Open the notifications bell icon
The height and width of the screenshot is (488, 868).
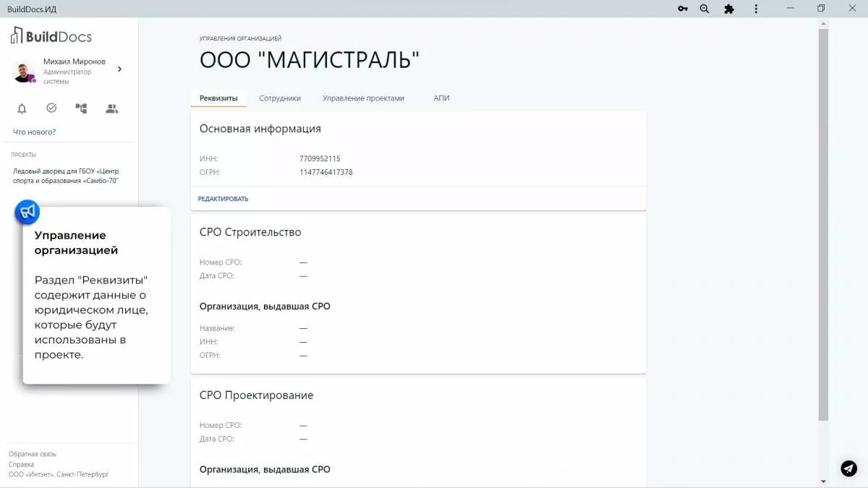pos(22,108)
